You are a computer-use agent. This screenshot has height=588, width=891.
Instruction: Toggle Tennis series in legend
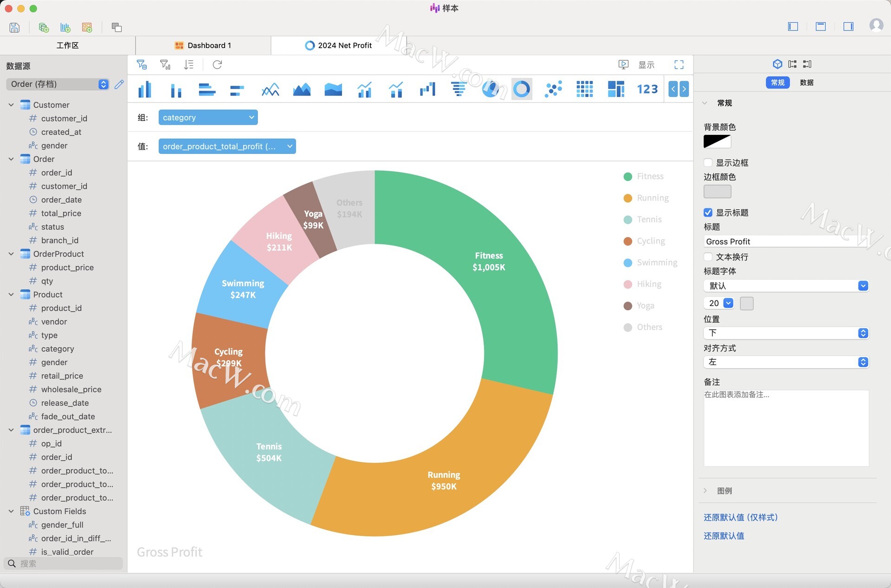pos(643,219)
